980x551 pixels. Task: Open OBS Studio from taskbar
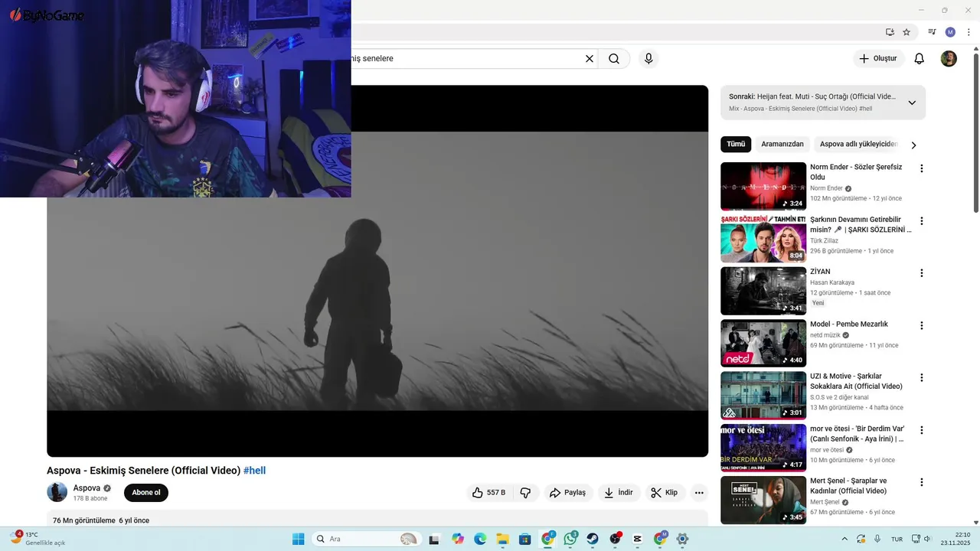click(615, 539)
